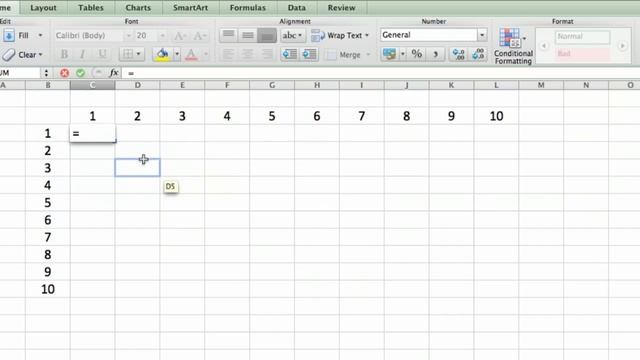Apply comma style
This screenshot has height=360, width=640.
[436, 54]
